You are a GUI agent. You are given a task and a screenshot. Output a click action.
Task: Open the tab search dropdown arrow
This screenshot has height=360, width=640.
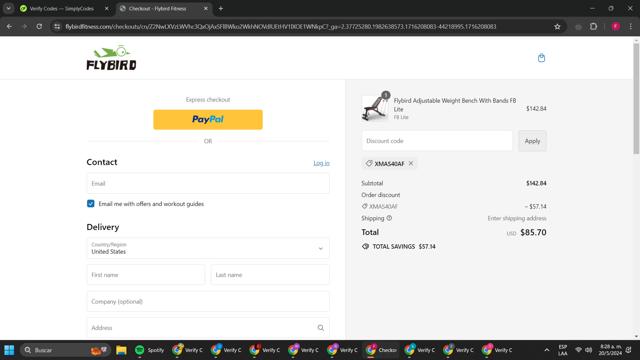click(8, 9)
